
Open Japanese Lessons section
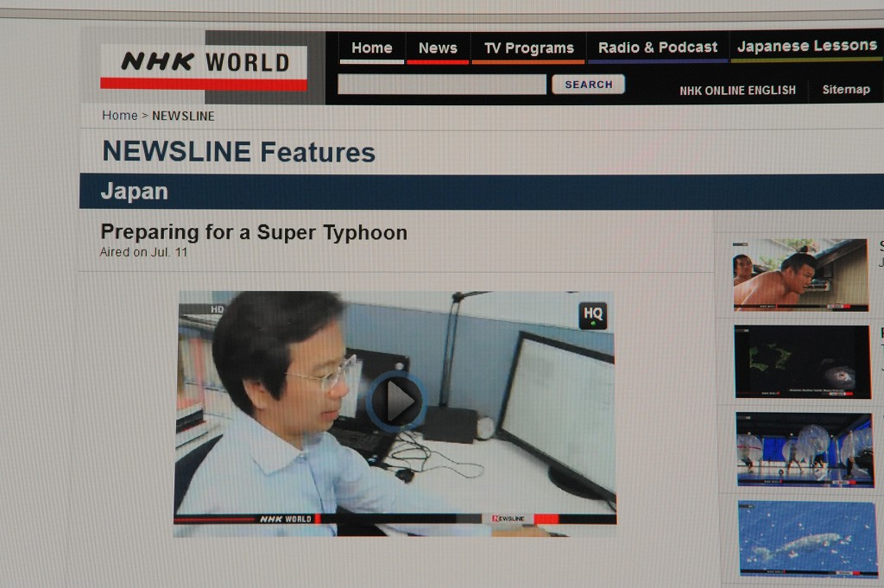tap(806, 47)
